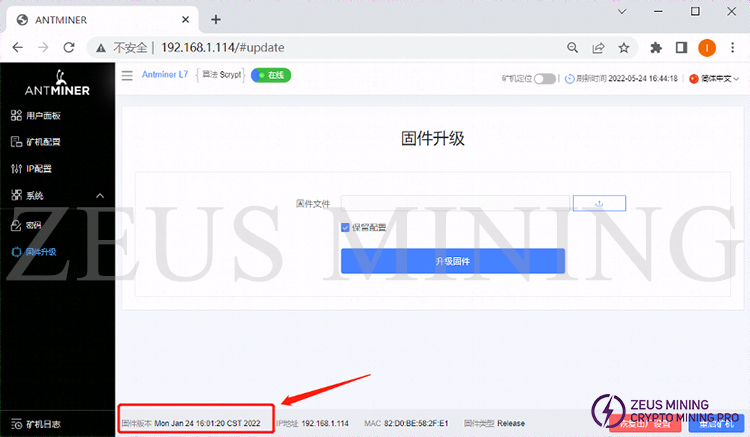Toggle the 矿机定位 miner locate switch
750x437 pixels.
[544, 78]
